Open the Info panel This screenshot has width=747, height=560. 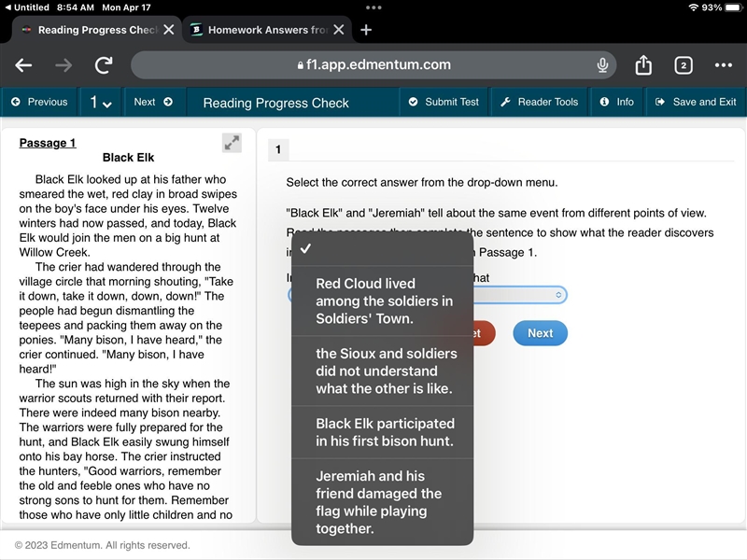click(617, 102)
